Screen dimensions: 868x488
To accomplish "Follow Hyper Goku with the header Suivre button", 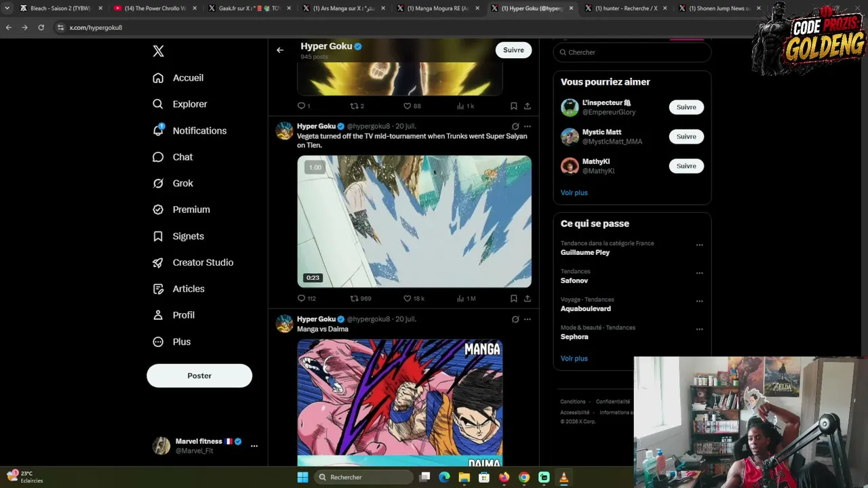I will pyautogui.click(x=513, y=50).
